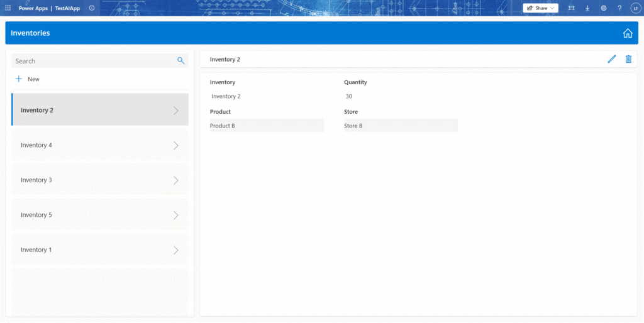The height and width of the screenshot is (323, 644).
Task: Click the fit-to-screen icon in top bar
Action: click(571, 8)
